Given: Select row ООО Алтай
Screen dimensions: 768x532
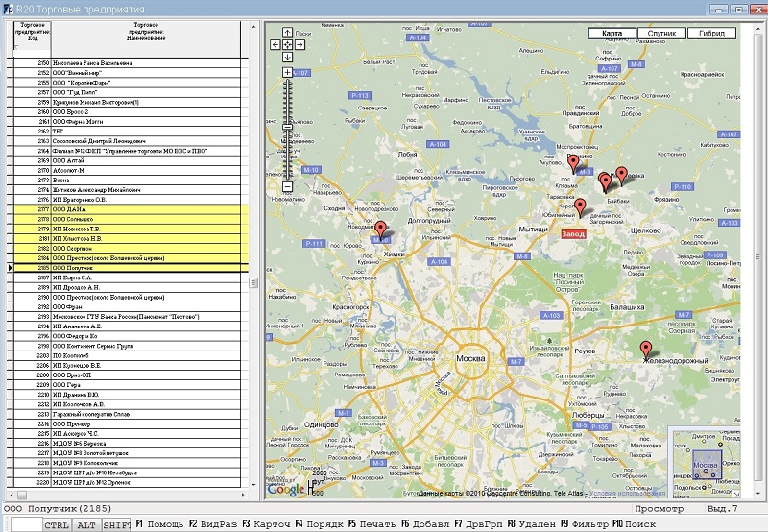Looking at the screenshot, I should (128, 160).
